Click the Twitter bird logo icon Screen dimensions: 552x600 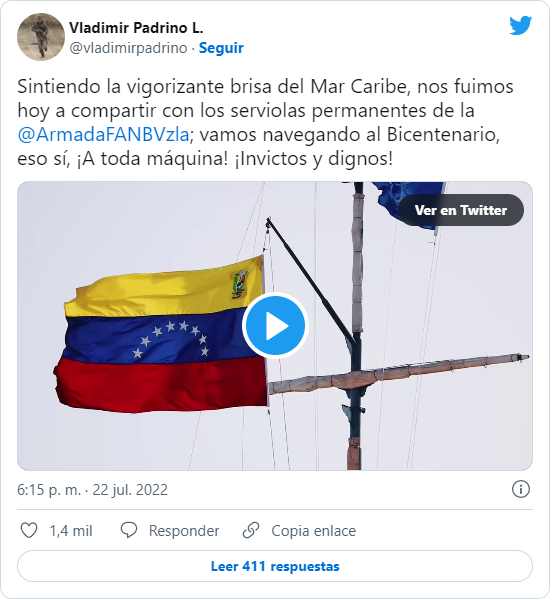(520, 25)
